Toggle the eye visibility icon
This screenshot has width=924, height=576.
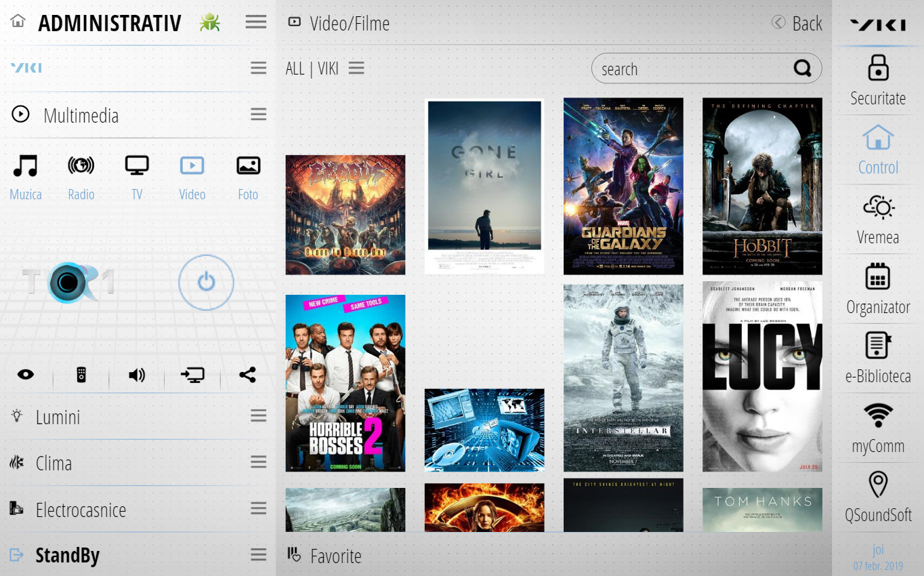click(x=26, y=375)
